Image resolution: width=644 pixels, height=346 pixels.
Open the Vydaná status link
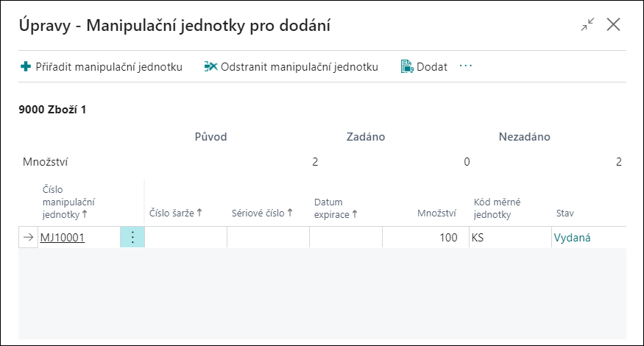(x=572, y=237)
